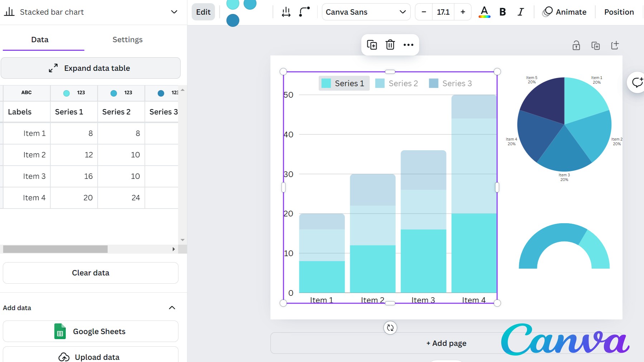Open more options in floating toolbar
Image resolution: width=644 pixels, height=362 pixels.
pos(408,45)
